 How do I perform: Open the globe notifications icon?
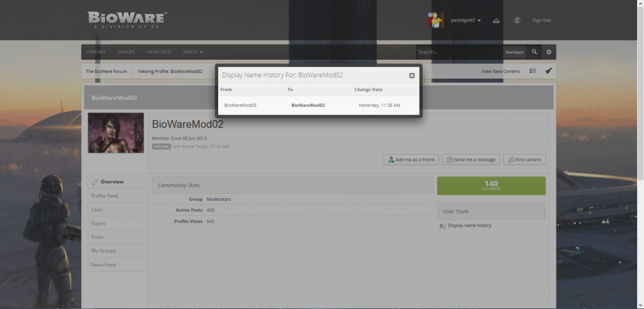517,20
